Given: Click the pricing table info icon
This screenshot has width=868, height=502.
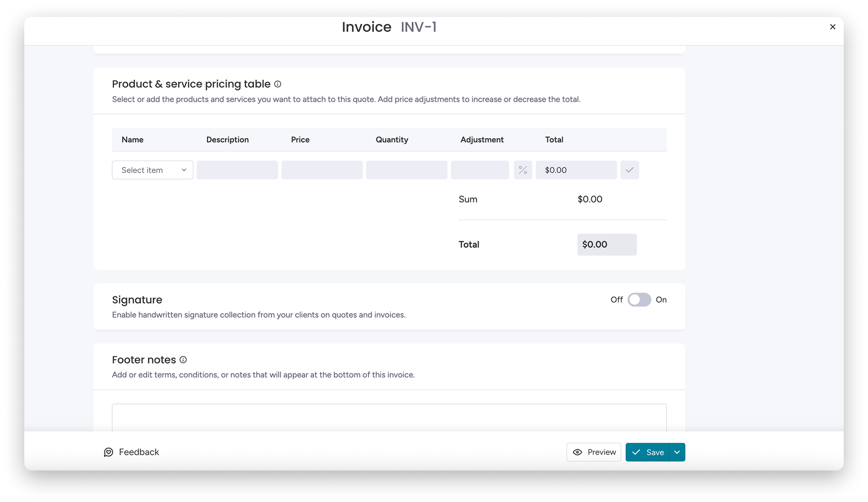Looking at the screenshot, I should click(x=278, y=84).
